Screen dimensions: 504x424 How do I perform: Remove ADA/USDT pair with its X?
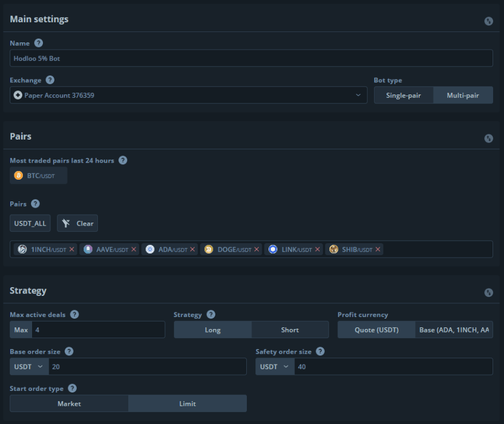click(x=192, y=249)
